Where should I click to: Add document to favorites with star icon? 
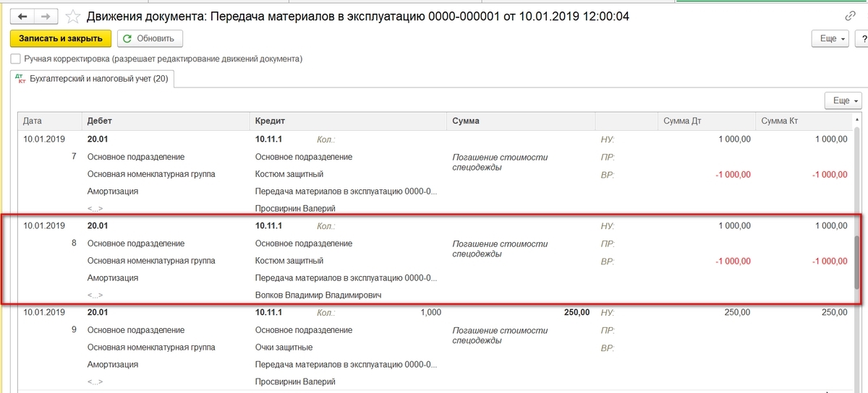pos(73,16)
